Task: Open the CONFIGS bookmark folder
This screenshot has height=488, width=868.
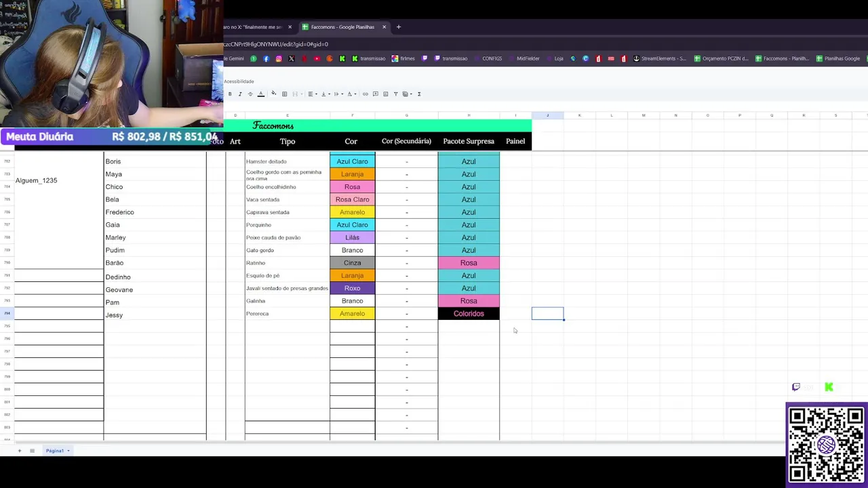Action: (x=488, y=59)
